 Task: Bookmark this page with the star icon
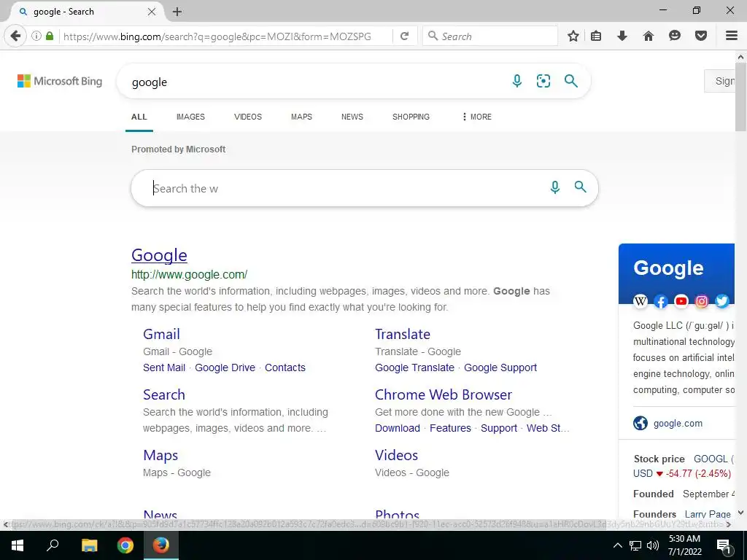click(x=573, y=36)
